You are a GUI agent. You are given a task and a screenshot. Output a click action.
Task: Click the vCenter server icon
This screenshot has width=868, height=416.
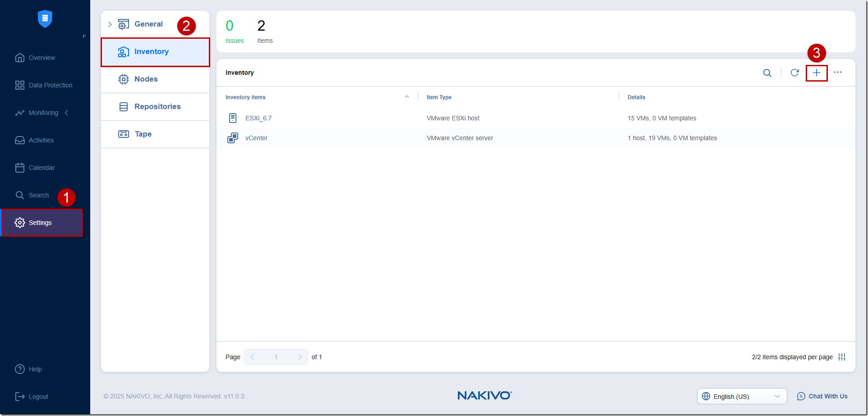pos(232,138)
